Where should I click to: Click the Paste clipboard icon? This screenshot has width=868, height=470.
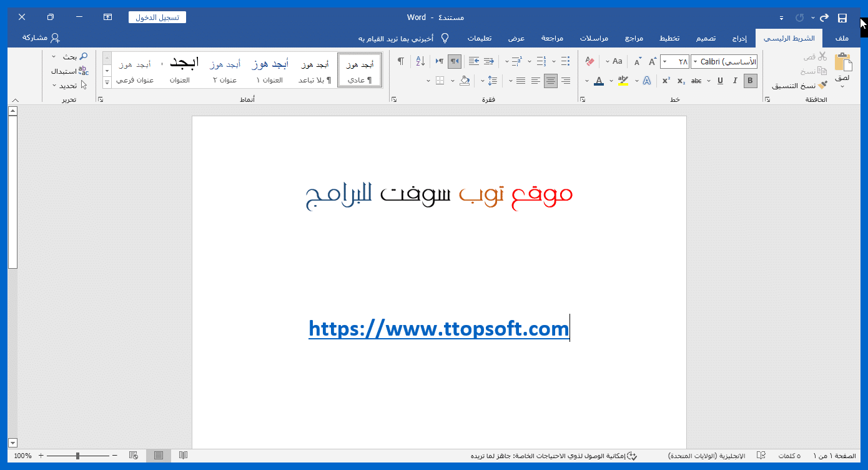tap(842, 63)
